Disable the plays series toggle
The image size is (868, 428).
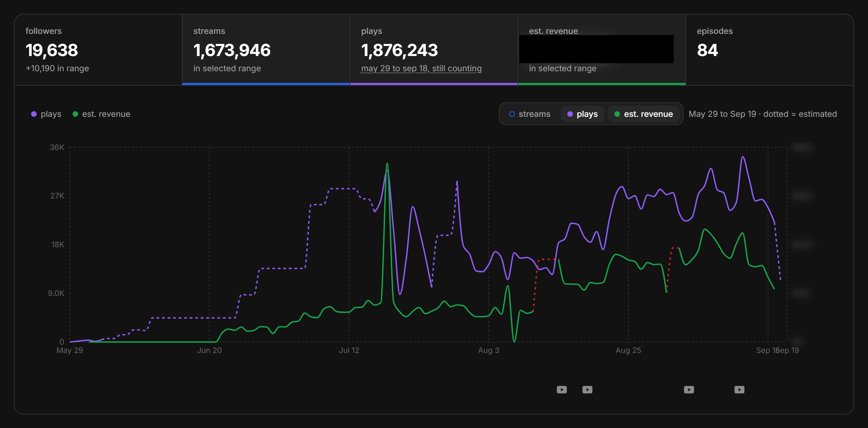click(x=583, y=114)
